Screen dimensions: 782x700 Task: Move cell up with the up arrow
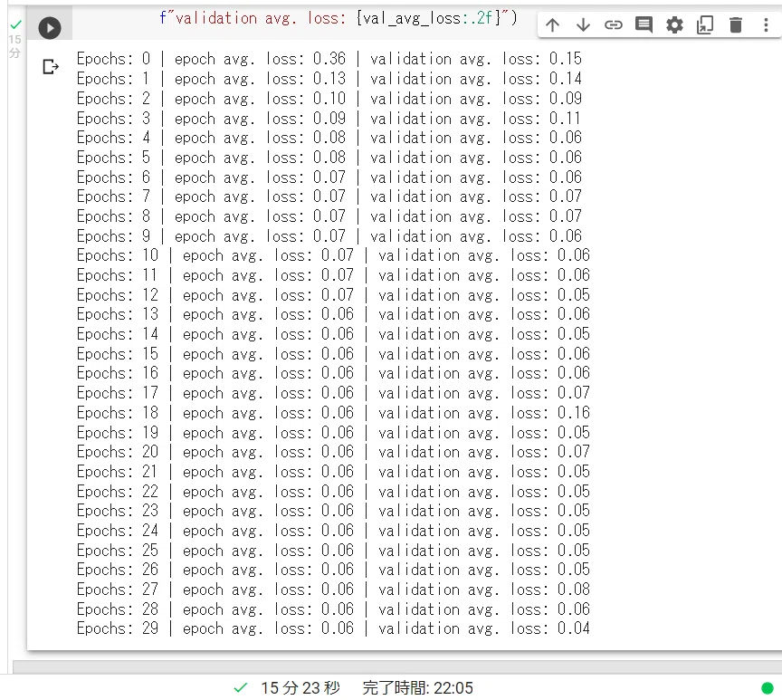pyautogui.click(x=552, y=24)
